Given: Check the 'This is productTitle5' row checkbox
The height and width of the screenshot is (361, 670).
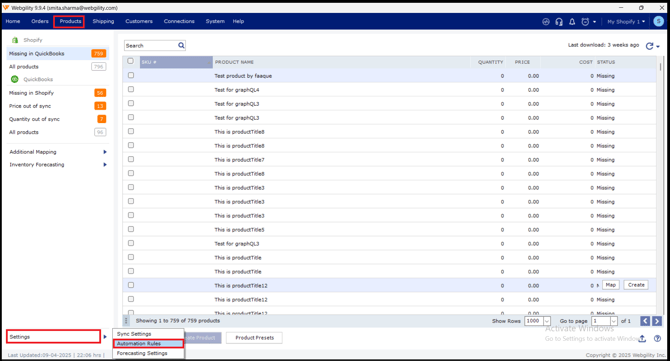Looking at the screenshot, I should tap(131, 229).
